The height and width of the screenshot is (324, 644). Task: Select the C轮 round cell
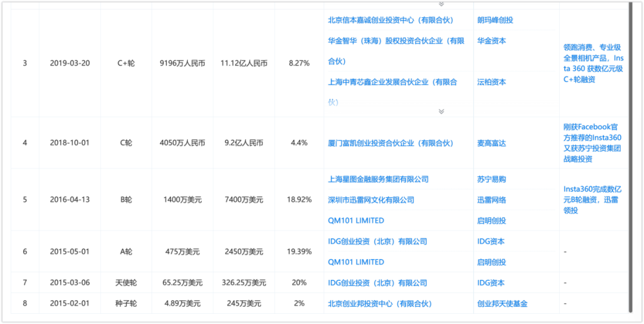126,143
